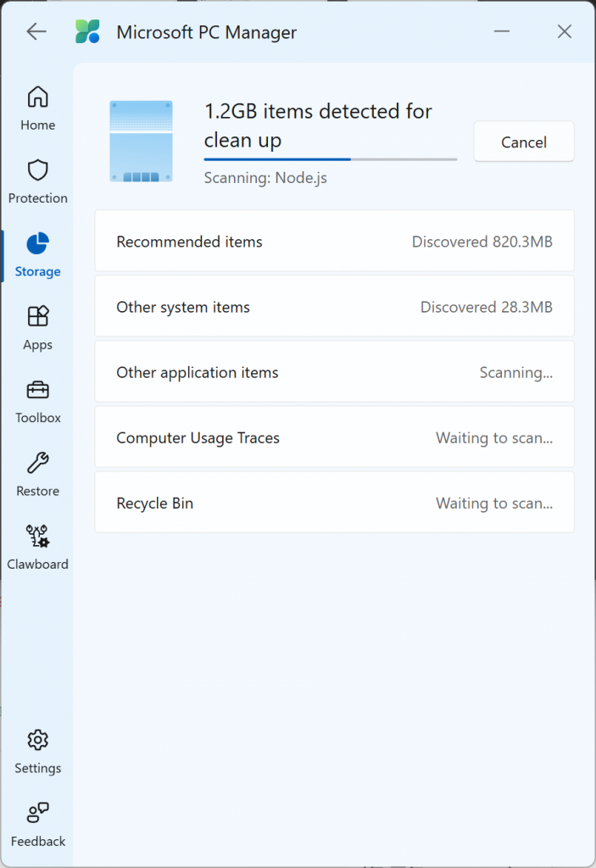Click the 'Microsoft PC Manager' window title

point(207,32)
